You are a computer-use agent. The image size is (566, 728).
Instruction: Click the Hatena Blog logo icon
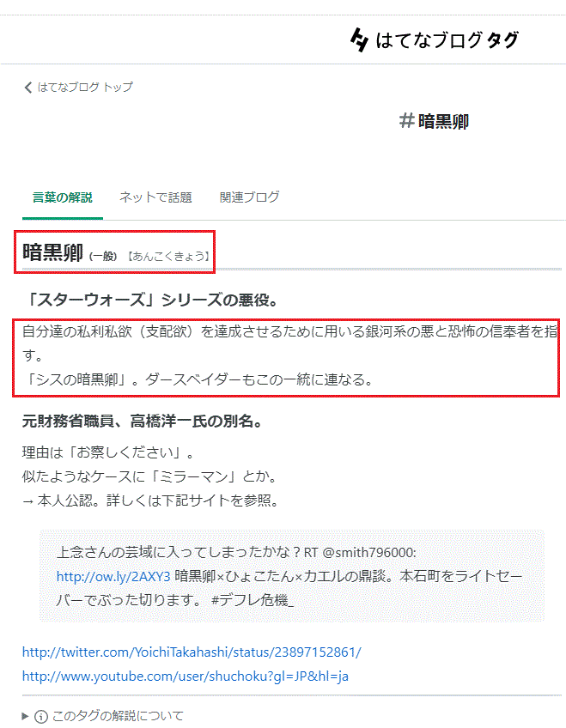point(359,40)
